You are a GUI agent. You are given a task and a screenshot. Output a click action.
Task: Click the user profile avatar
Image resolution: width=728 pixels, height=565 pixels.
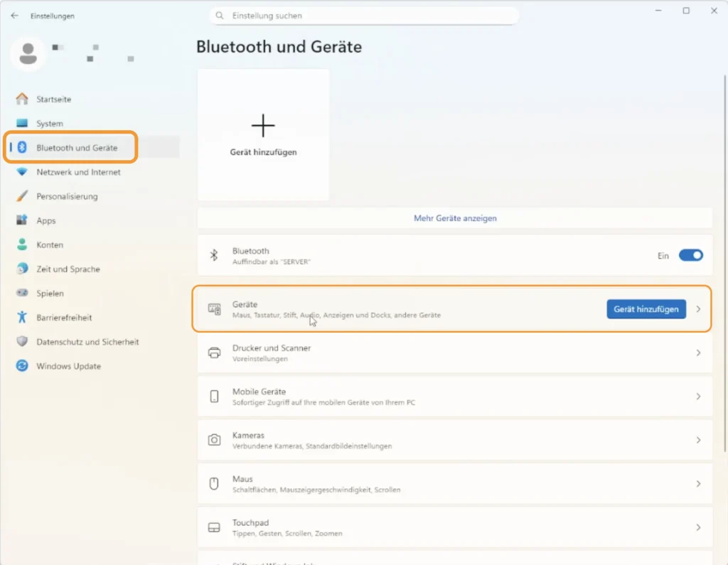coord(28,53)
